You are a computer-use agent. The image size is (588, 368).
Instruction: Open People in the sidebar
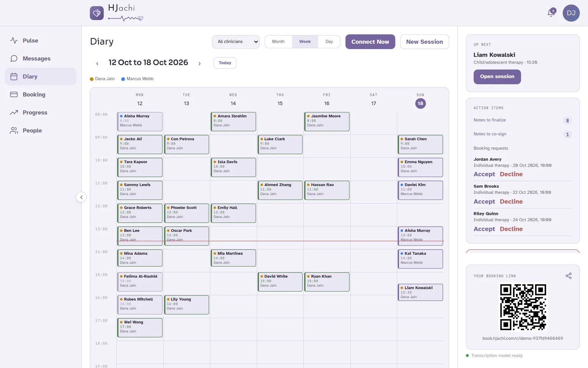point(40,131)
